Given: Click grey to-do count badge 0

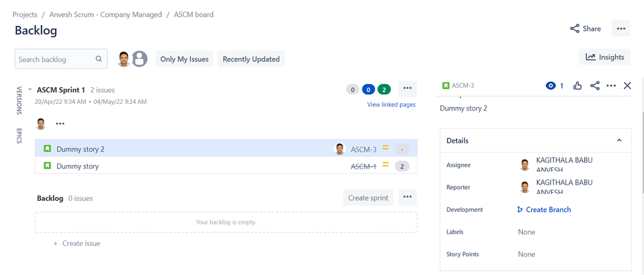Looking at the screenshot, I should point(353,89).
